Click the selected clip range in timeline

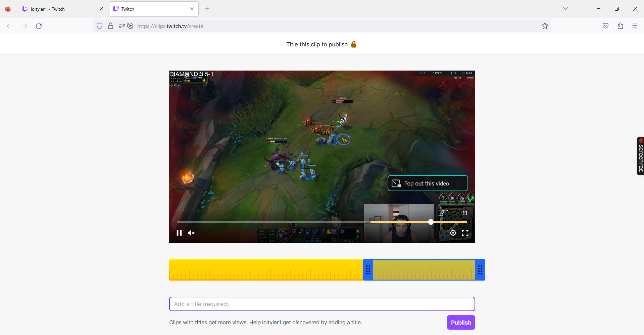(424, 270)
